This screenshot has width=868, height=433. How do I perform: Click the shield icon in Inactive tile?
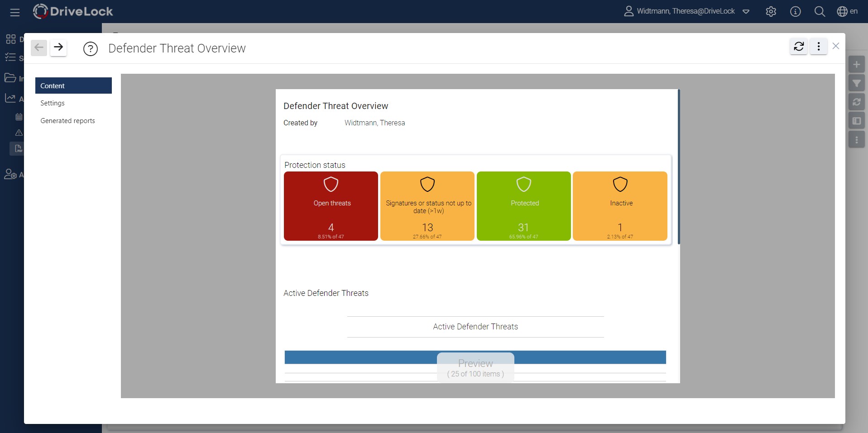pos(620,184)
